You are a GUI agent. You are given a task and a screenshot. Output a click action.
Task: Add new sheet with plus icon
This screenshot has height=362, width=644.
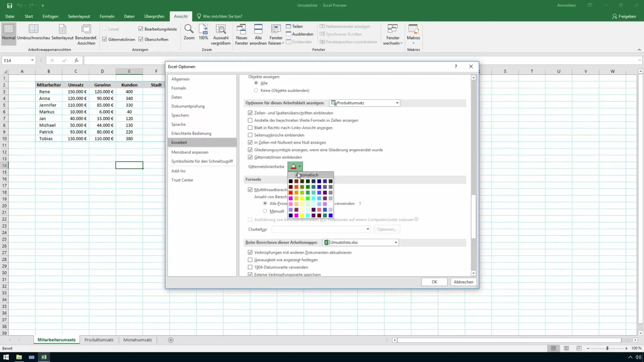(171, 340)
